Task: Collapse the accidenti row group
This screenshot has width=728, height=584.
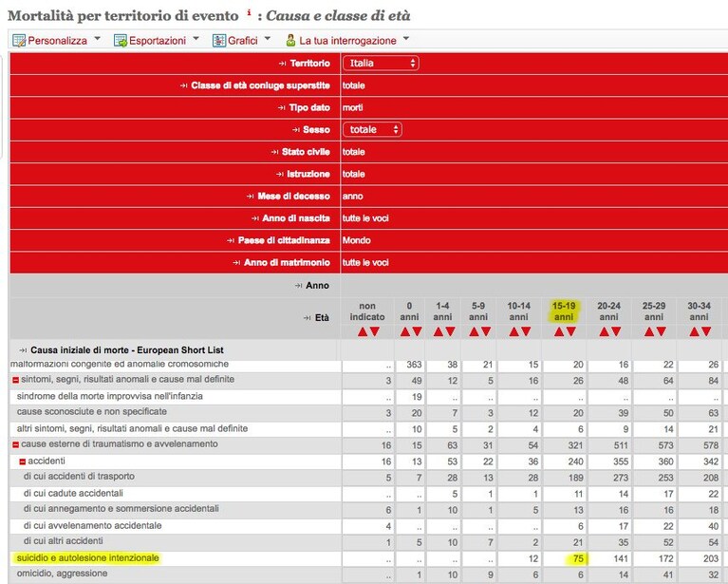Action: point(22,462)
